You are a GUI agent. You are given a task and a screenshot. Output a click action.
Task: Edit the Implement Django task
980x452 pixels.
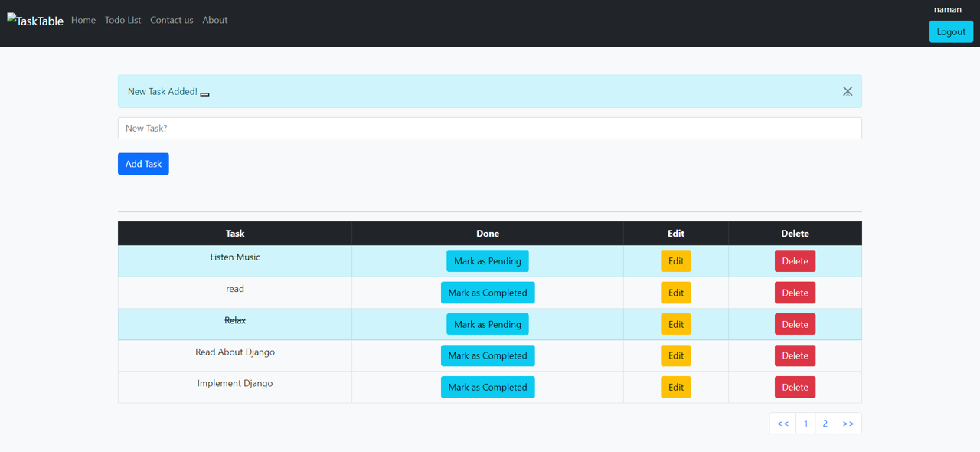676,387
